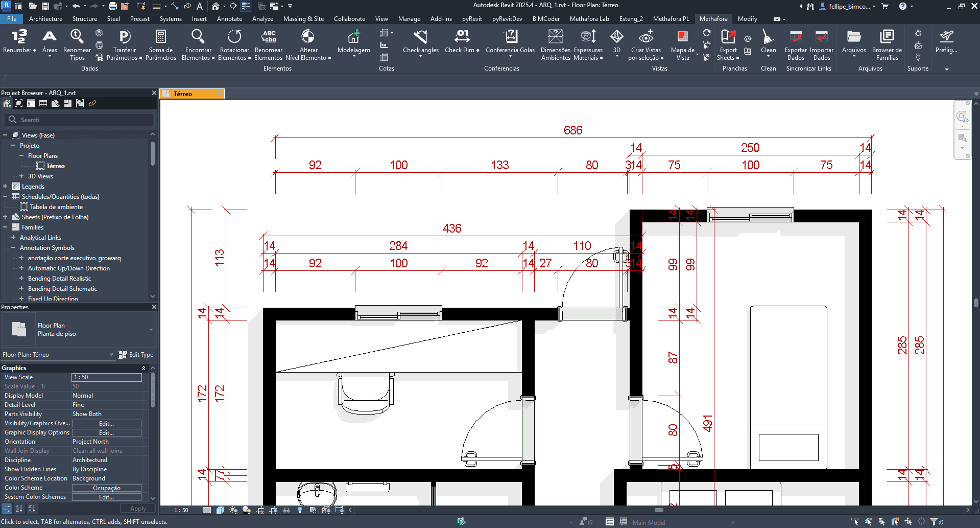Open the Structure ribbon tab
The image size is (980, 528).
(85, 19)
